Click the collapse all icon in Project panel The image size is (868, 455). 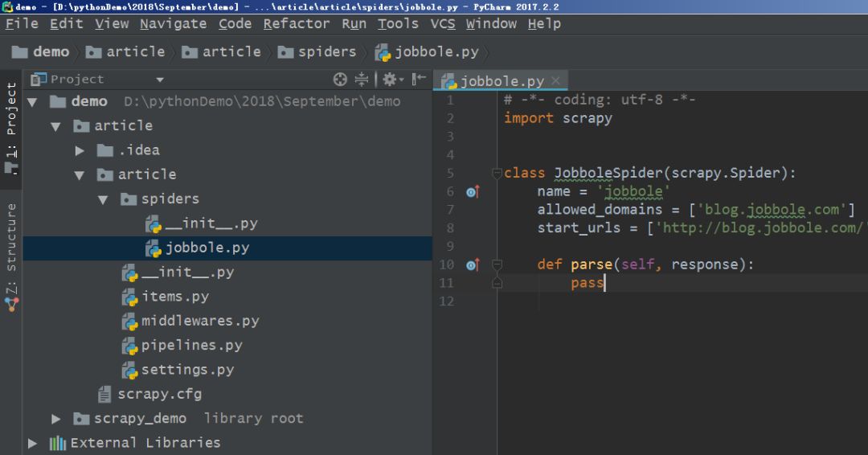(x=362, y=79)
